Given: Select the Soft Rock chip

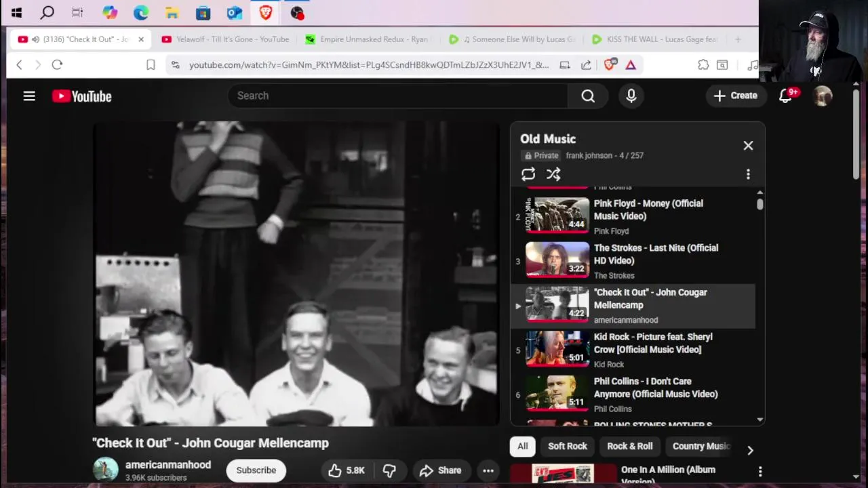Looking at the screenshot, I should (x=568, y=446).
